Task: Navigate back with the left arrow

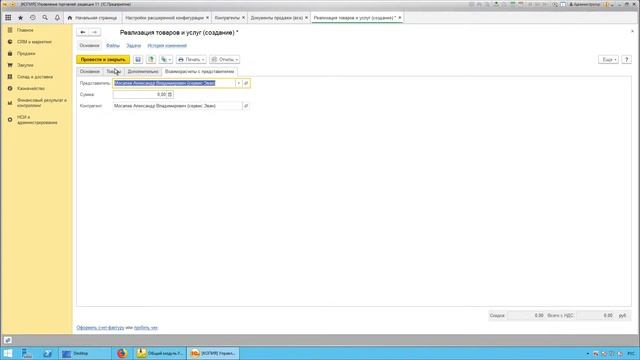Action: pos(82,32)
